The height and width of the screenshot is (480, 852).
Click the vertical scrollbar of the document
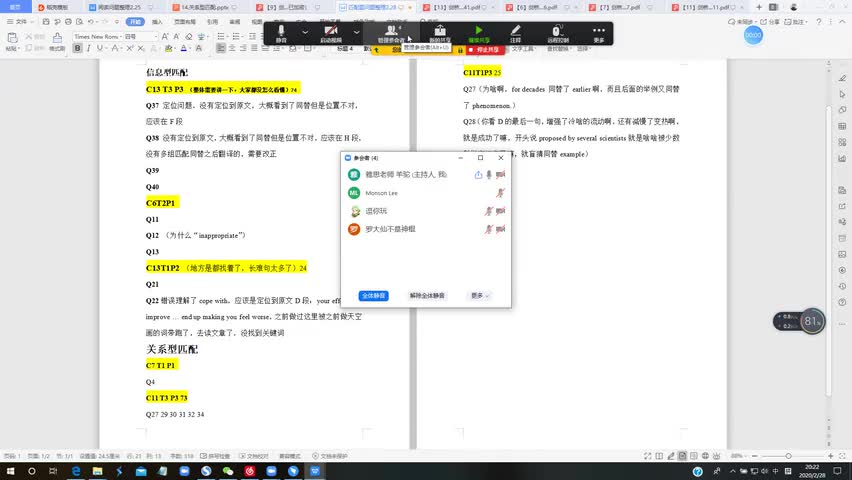828,252
